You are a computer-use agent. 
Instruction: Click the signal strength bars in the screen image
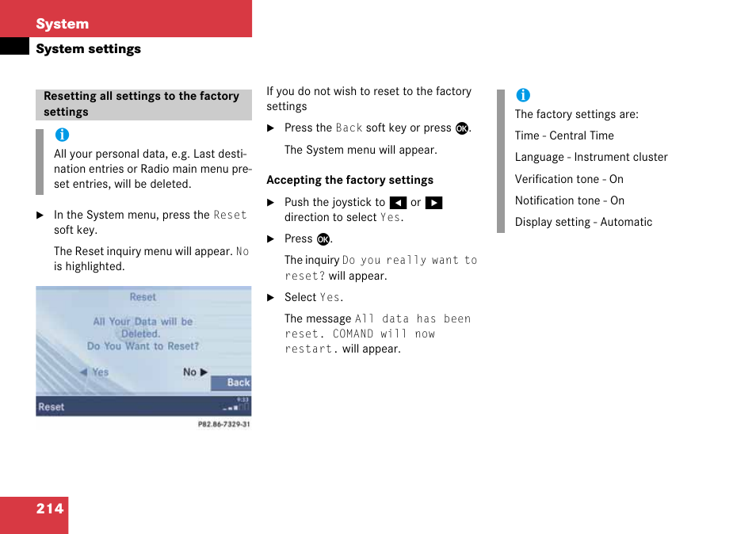(x=236, y=408)
